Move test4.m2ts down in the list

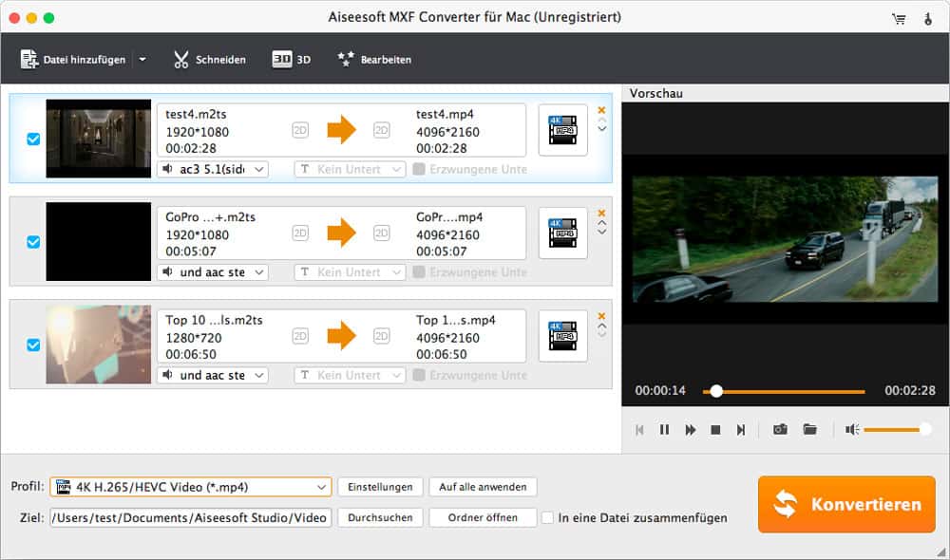[601, 128]
